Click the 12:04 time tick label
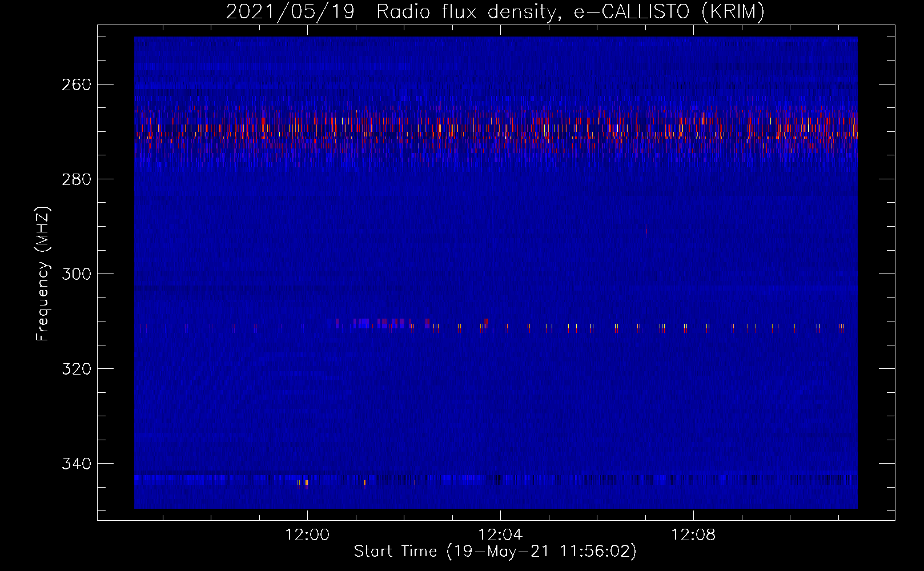The image size is (924, 571). 500,535
